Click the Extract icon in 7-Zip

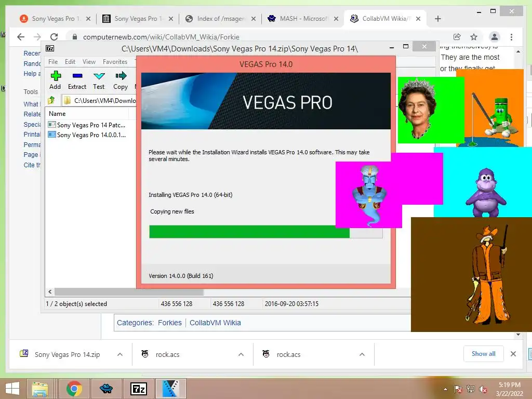(x=77, y=80)
